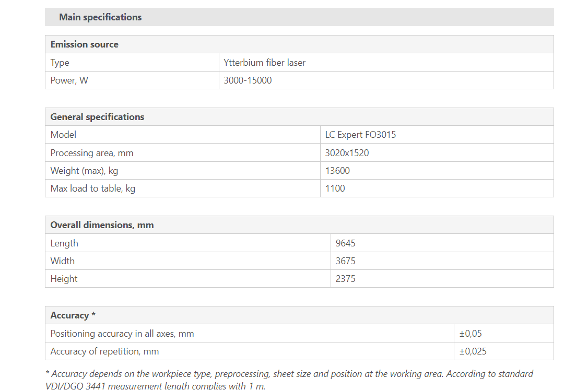Select the "9645" length value

pyautogui.click(x=345, y=243)
